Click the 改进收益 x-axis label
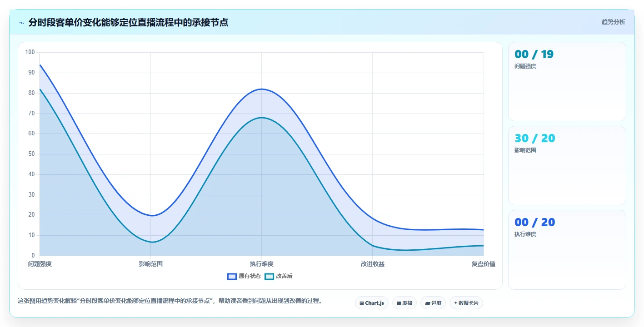The image size is (644, 327). pyautogui.click(x=373, y=264)
